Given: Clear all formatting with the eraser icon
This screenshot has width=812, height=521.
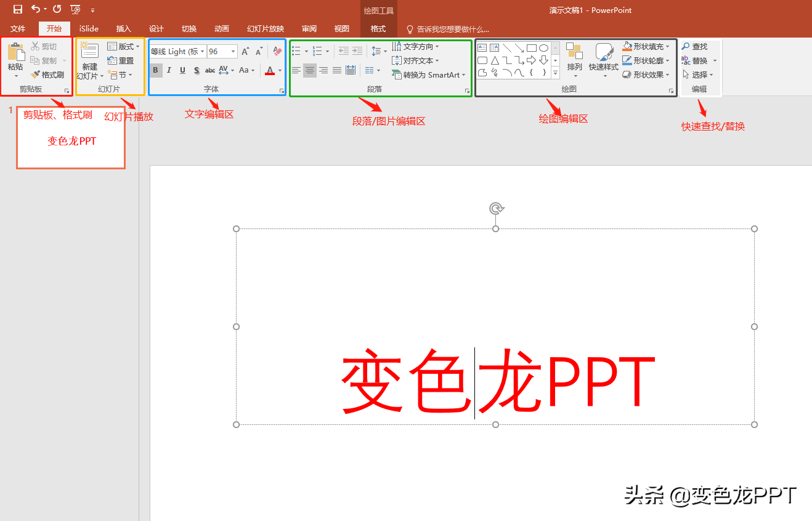Looking at the screenshot, I should pos(277,52).
